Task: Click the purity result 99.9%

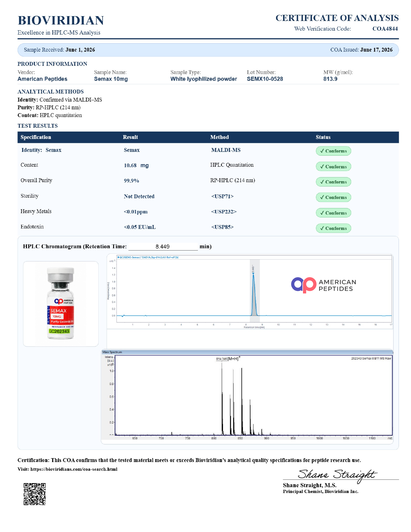Action: pos(132,181)
